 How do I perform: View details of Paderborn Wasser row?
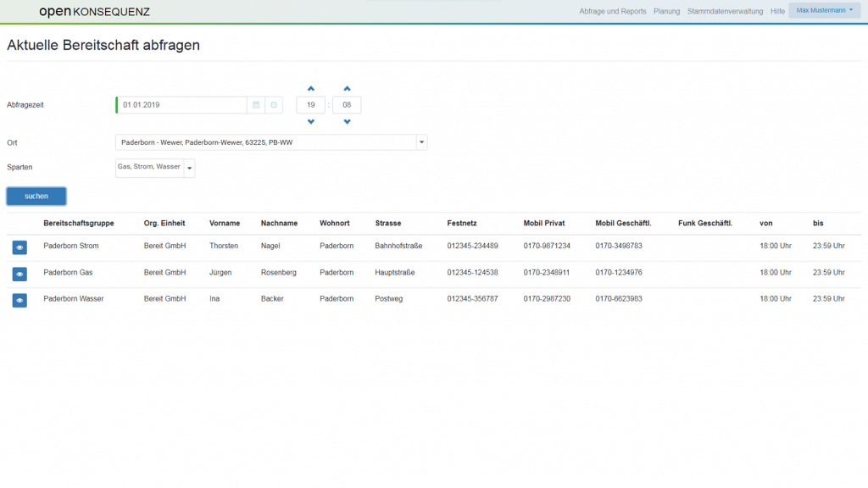(x=19, y=300)
